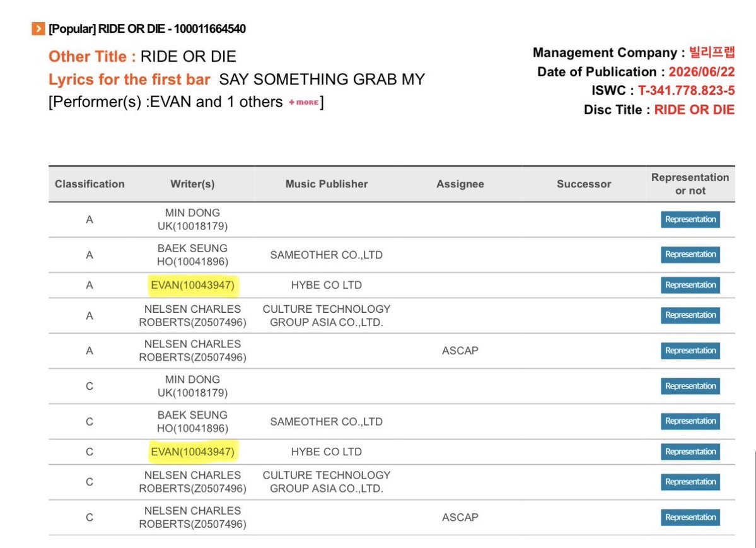
Task: Click ASCAP assignee in classification C row
Action: point(460,517)
